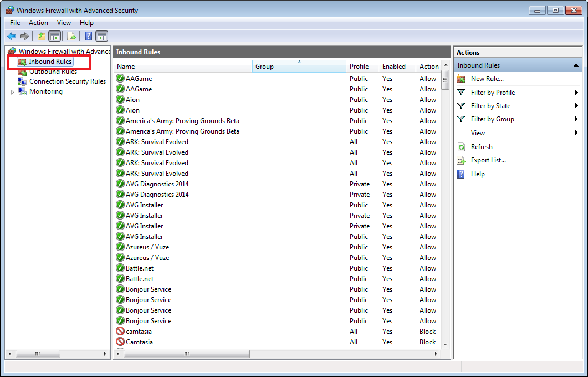
Task: Click the New Rule icon in Actions
Action: pyautogui.click(x=461, y=79)
